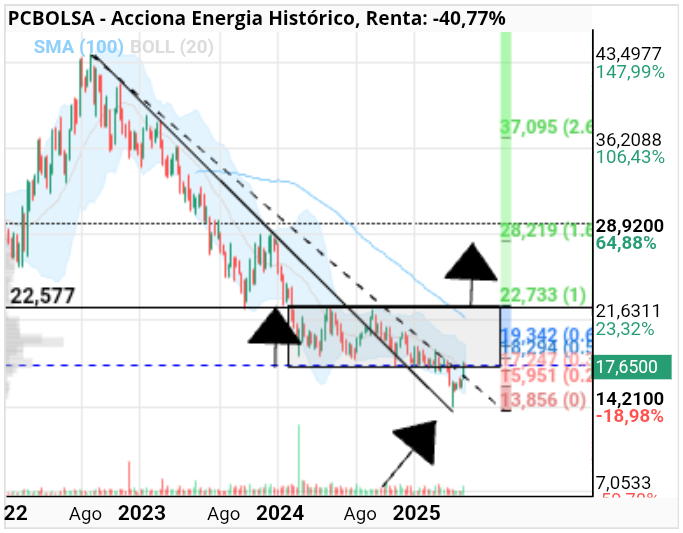Click the 36,2088 price axis label
Image resolution: width=683 pixels, height=533 pixels.
(x=629, y=140)
